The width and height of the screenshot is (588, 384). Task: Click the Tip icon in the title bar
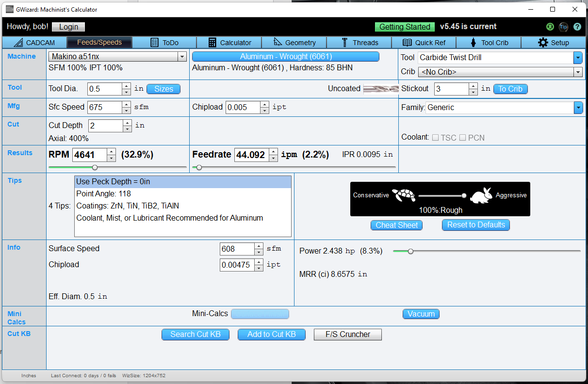coord(563,27)
